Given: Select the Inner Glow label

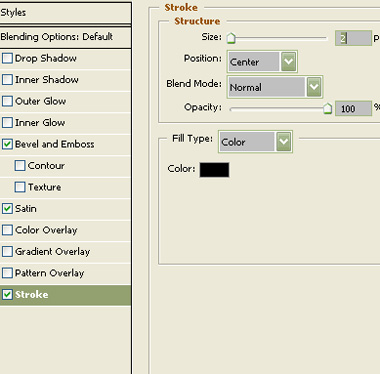Looking at the screenshot, I should tap(40, 123).
